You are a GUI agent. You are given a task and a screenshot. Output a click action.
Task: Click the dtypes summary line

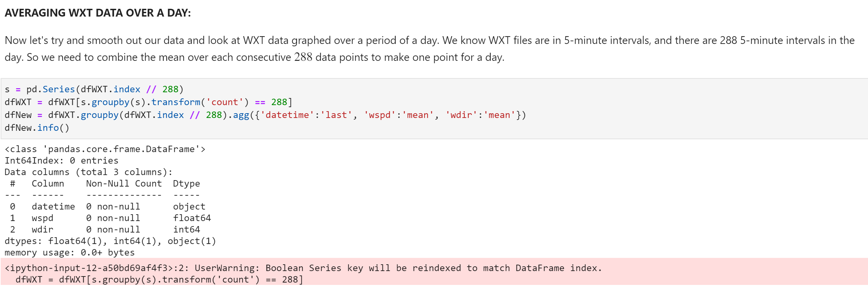110,241
